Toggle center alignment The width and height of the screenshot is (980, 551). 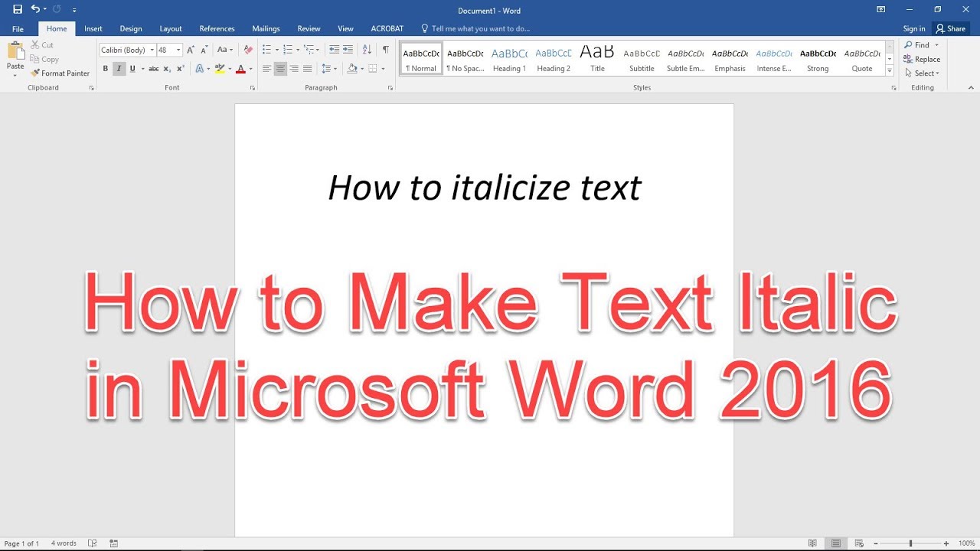click(280, 69)
